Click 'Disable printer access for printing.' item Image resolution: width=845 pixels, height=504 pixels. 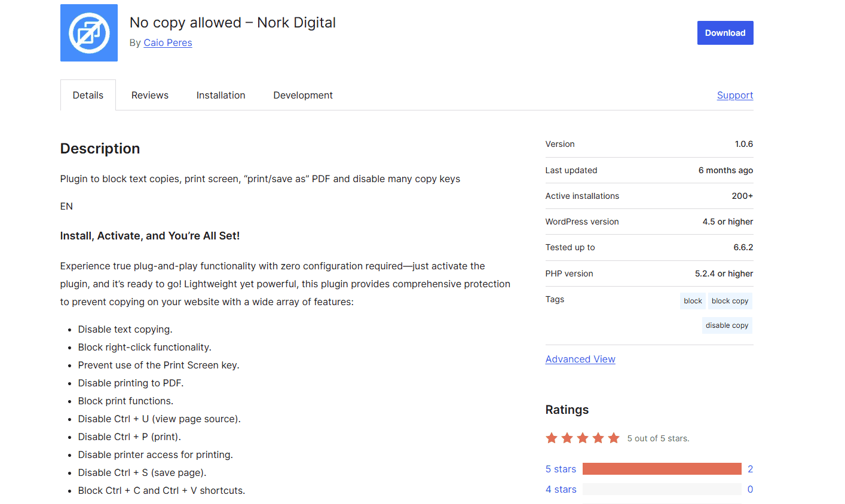click(x=155, y=454)
